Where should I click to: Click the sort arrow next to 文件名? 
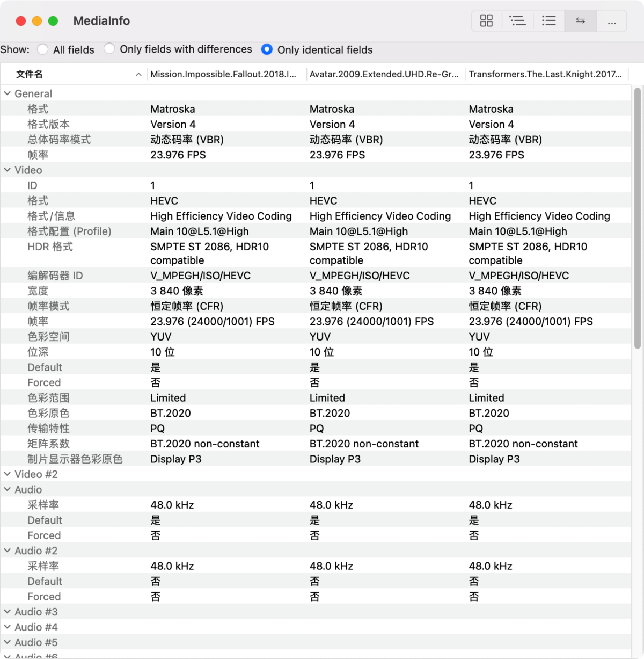coord(138,74)
